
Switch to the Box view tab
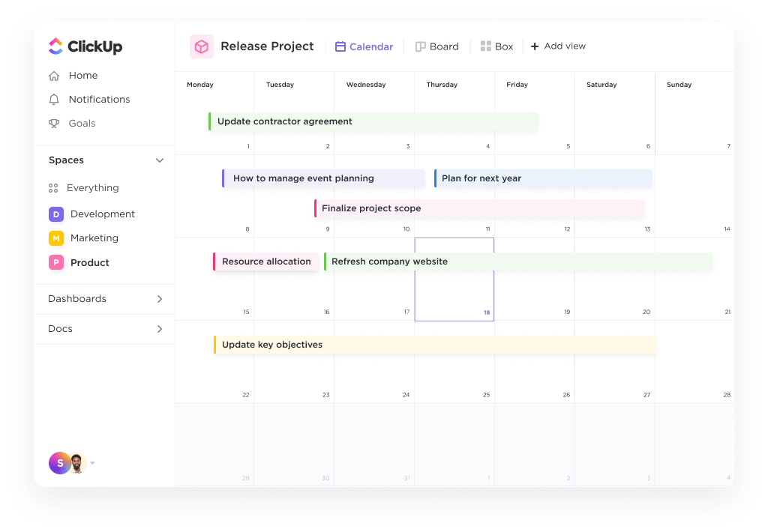point(496,46)
